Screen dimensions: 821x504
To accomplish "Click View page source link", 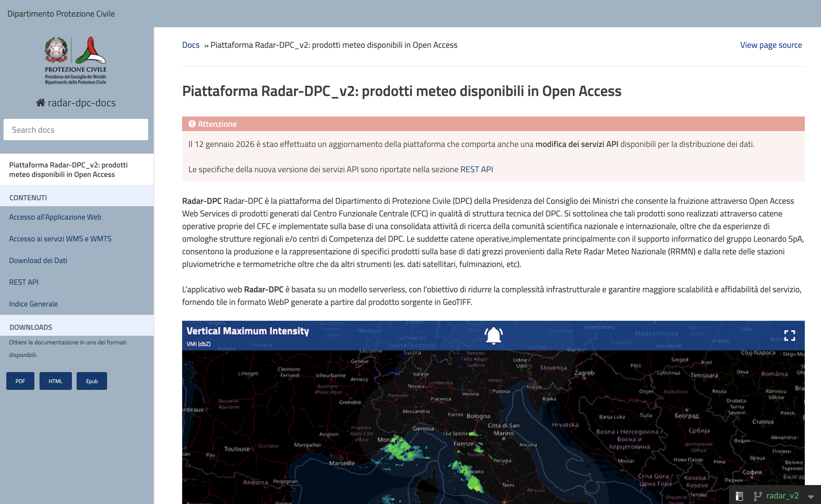I will click(x=771, y=45).
